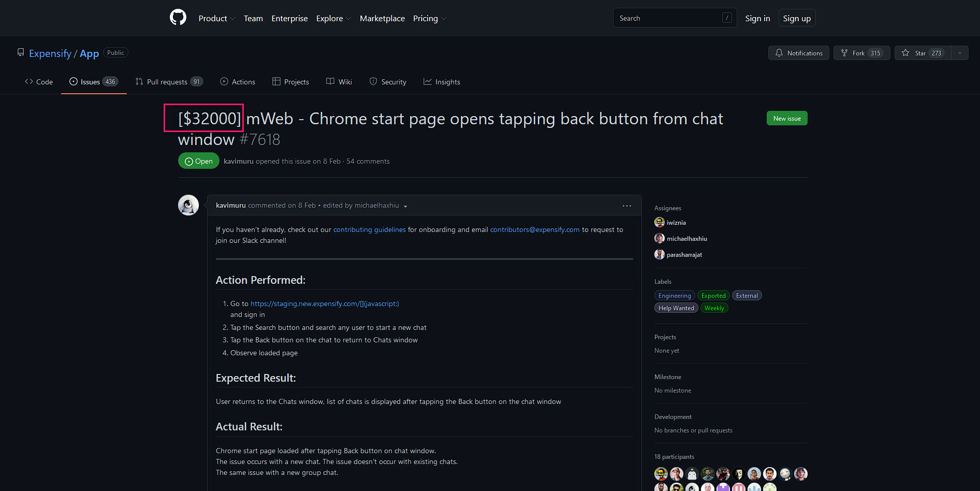Open assignee iwiznia's profile
Viewport: 980px width, 491px height.
(676, 223)
